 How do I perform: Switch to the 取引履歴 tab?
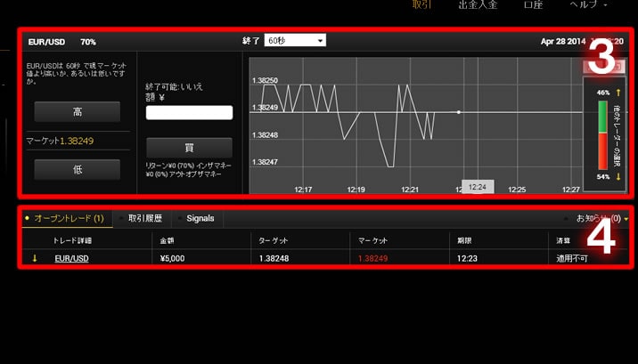tap(145, 218)
